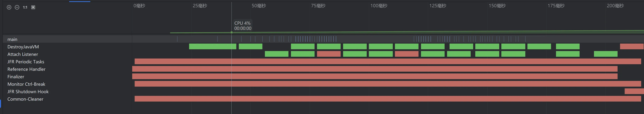Select the main thread row
This screenshot has width=644, height=114.
pos(12,39)
